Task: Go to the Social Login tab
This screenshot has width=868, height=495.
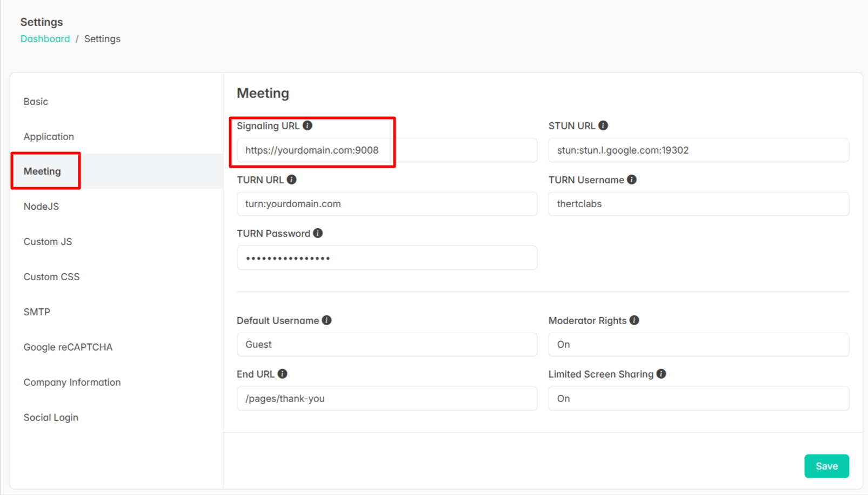Action: tap(51, 418)
